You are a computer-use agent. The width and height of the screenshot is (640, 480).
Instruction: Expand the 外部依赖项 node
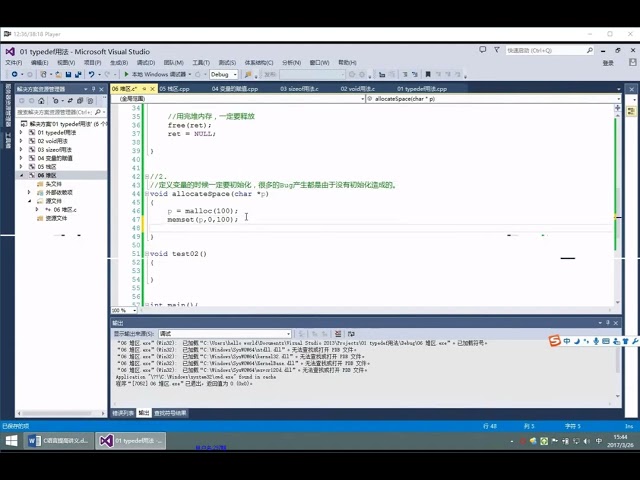pos(29,192)
